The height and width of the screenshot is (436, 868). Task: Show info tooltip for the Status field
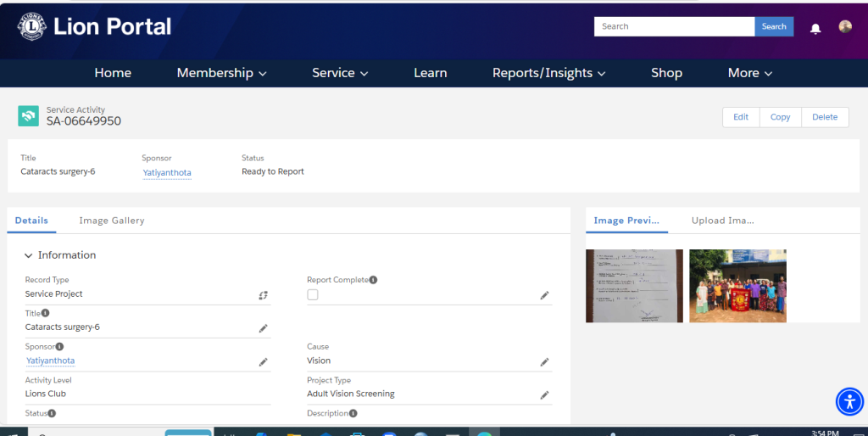click(x=52, y=413)
